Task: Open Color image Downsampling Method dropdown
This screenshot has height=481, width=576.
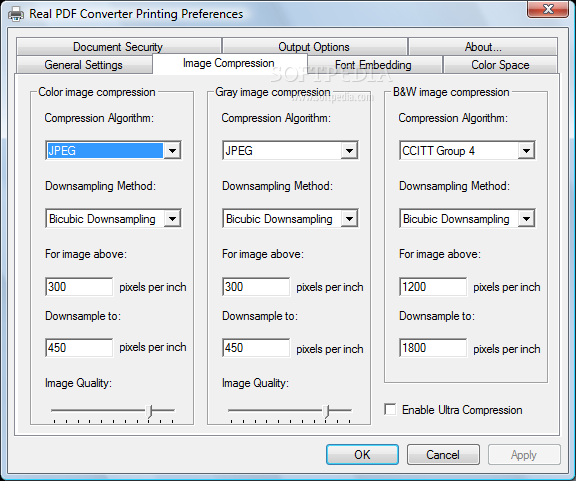Action: (x=114, y=219)
